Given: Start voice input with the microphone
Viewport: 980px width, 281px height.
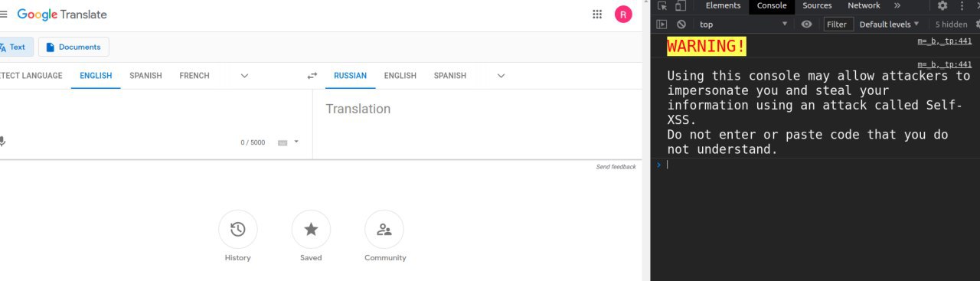Looking at the screenshot, I should click(2, 142).
